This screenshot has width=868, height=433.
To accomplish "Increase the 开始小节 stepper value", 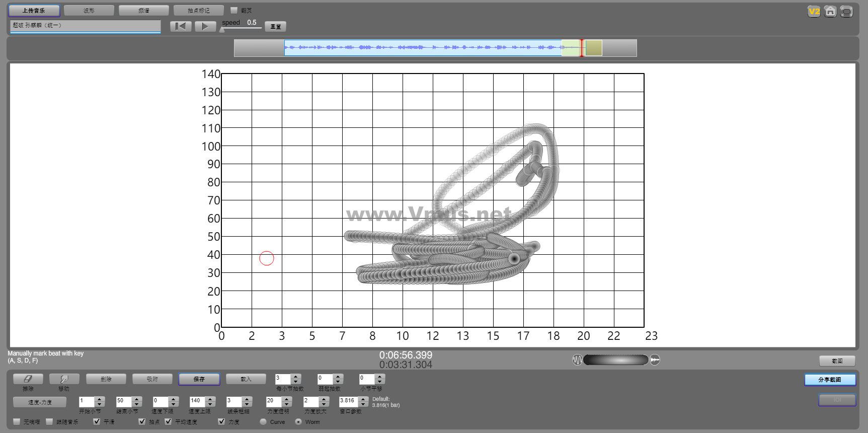I will (99, 399).
